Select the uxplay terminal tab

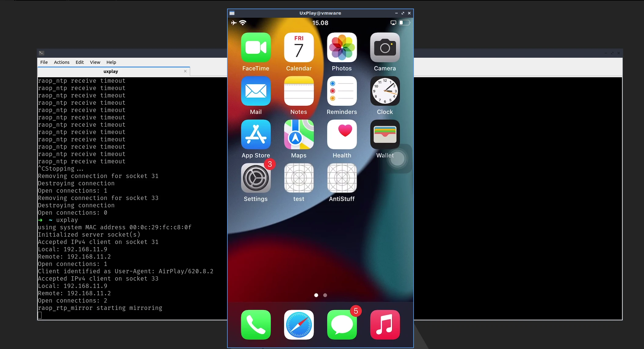point(110,71)
